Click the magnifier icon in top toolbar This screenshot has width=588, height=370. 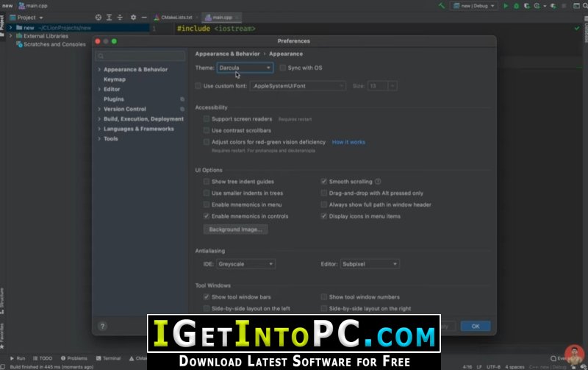pyautogui.click(x=585, y=6)
